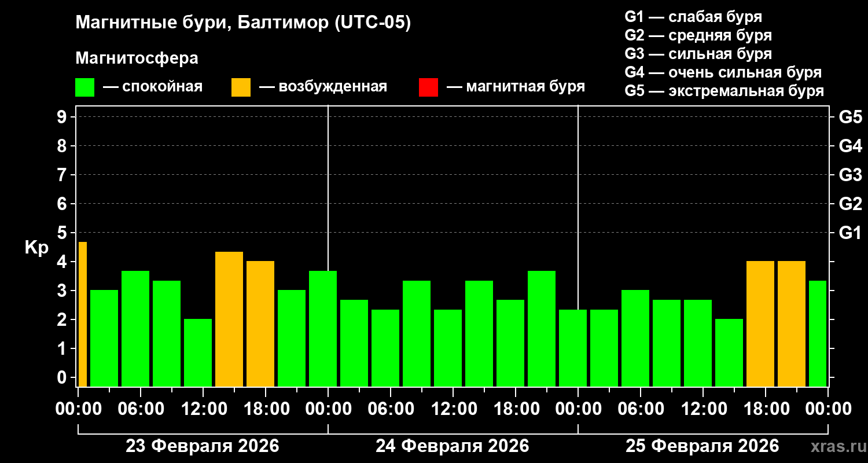
Task: Click the '9' value on Kp axis
Action: [63, 117]
